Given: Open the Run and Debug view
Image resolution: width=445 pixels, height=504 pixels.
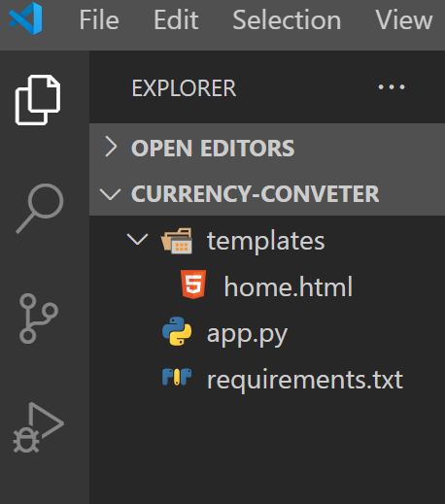Looking at the screenshot, I should click(x=39, y=427).
